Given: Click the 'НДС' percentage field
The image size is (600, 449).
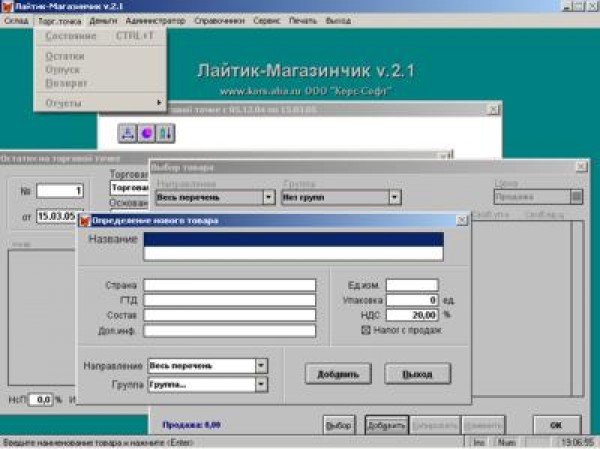Looking at the screenshot, I should (x=412, y=314).
